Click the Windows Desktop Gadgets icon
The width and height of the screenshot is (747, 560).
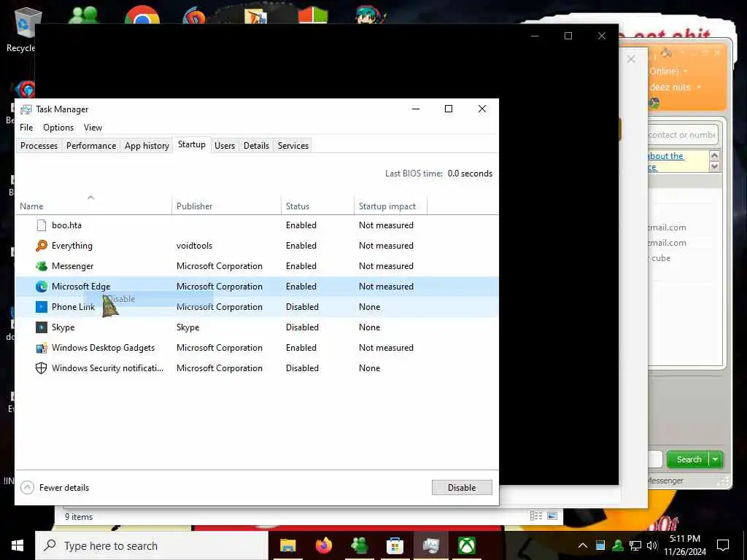pyautogui.click(x=42, y=348)
